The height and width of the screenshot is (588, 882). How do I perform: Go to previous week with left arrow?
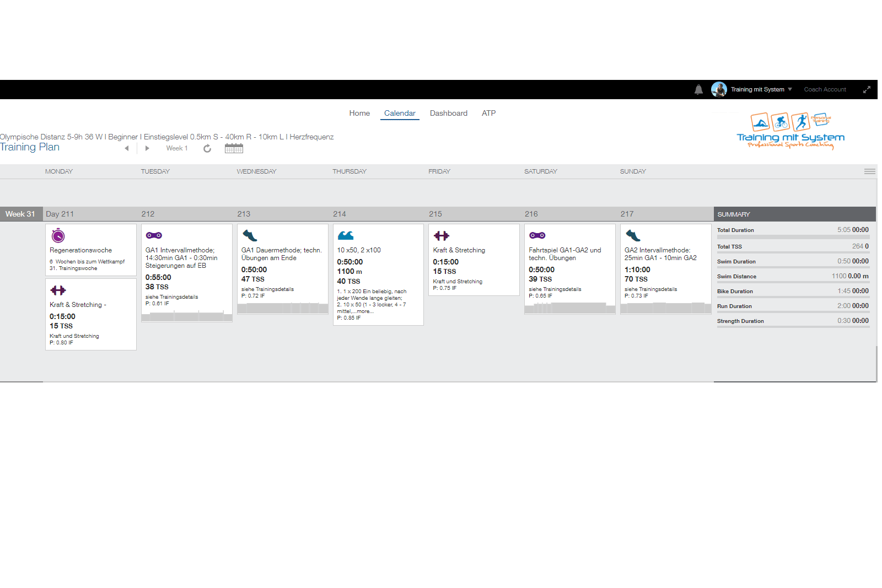(127, 148)
